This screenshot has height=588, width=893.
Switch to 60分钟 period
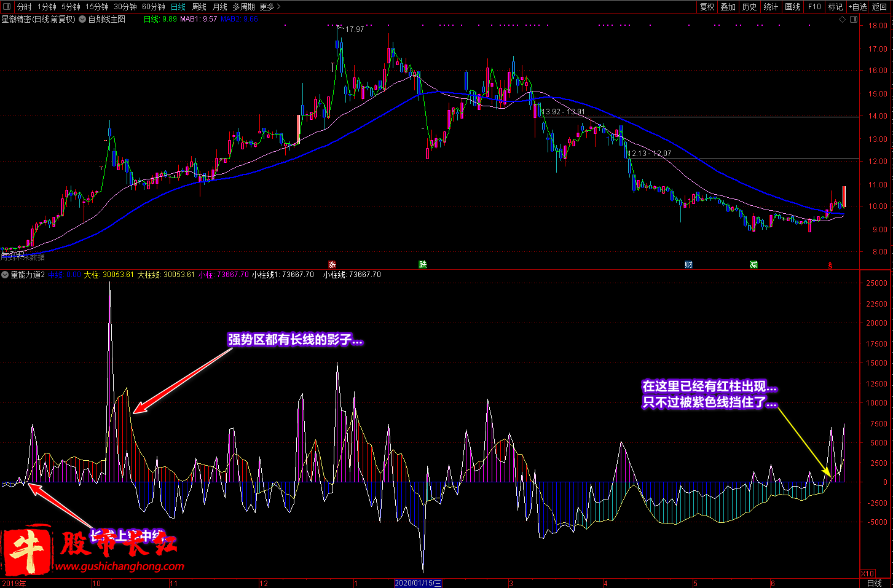coord(154,7)
